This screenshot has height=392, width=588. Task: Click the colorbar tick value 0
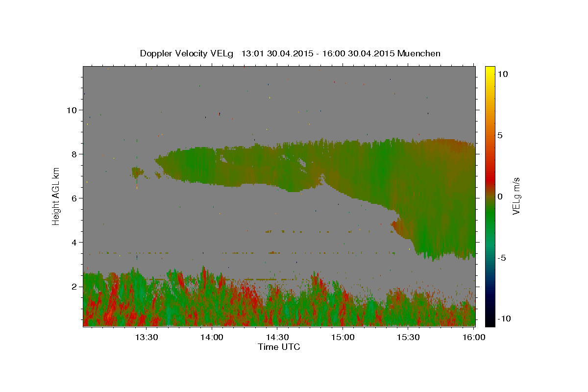click(501, 196)
